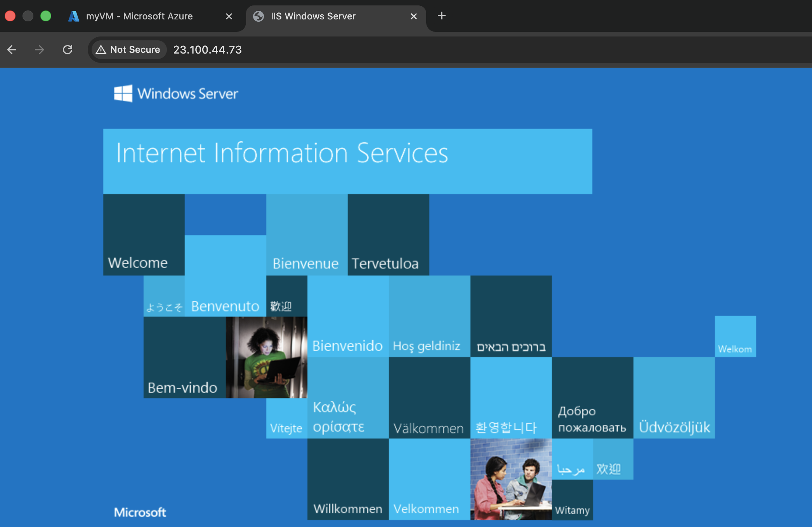Click the Internet Information Services banner

coord(348,161)
